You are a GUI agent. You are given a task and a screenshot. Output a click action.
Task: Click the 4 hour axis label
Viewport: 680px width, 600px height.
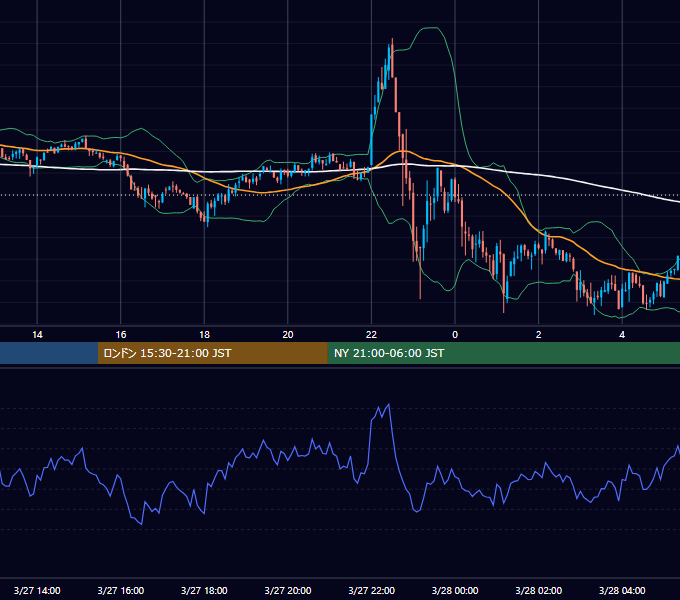pos(622,335)
